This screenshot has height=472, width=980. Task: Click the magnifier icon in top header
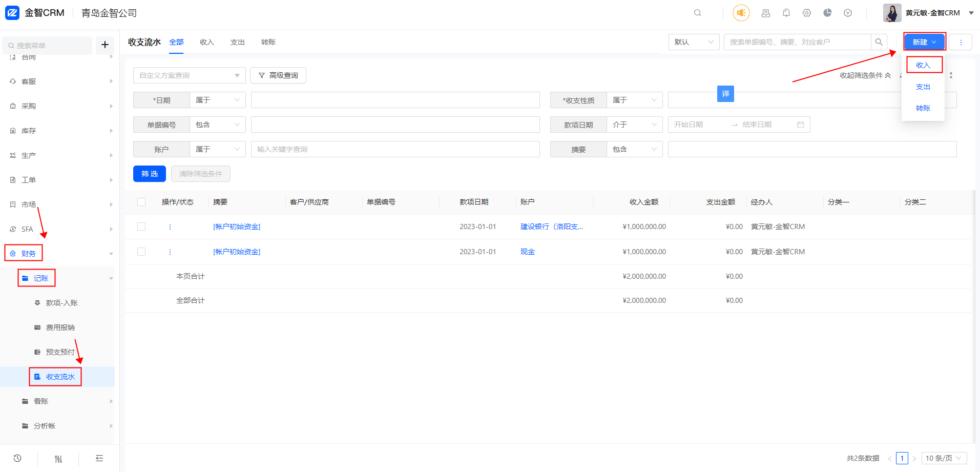coord(698,13)
